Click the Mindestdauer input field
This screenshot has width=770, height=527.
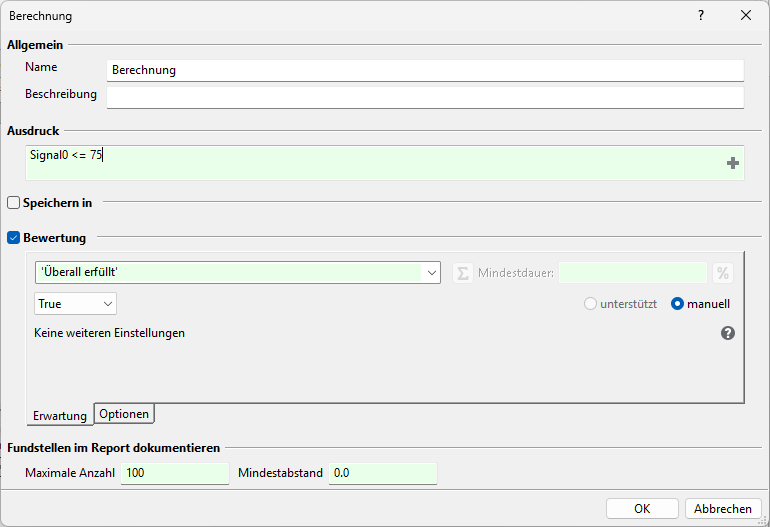(633, 273)
